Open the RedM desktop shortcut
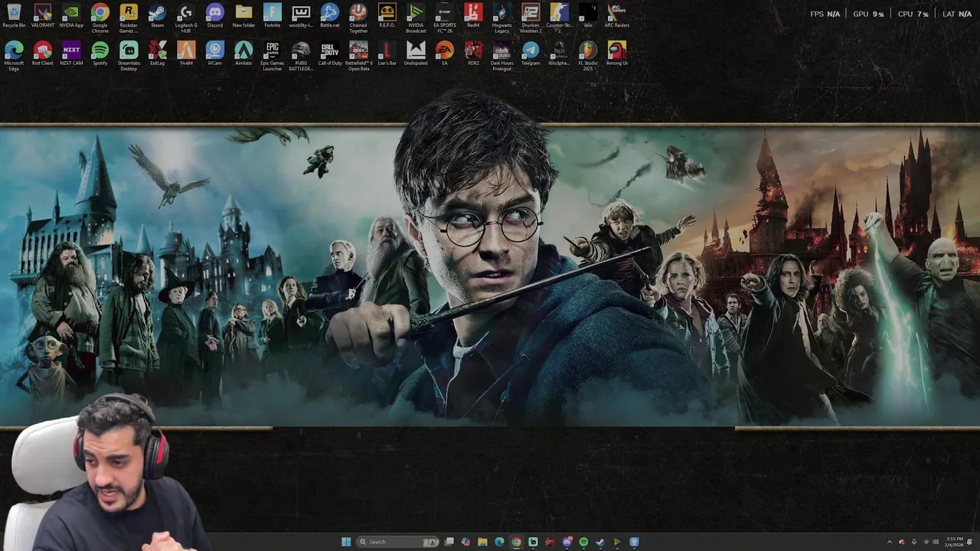The width and height of the screenshot is (980, 551). (x=473, y=16)
